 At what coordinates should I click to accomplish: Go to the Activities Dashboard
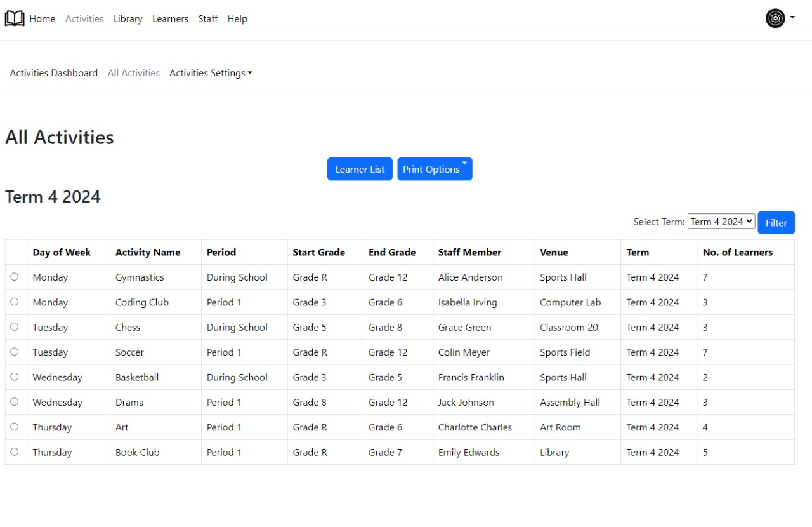click(x=53, y=72)
